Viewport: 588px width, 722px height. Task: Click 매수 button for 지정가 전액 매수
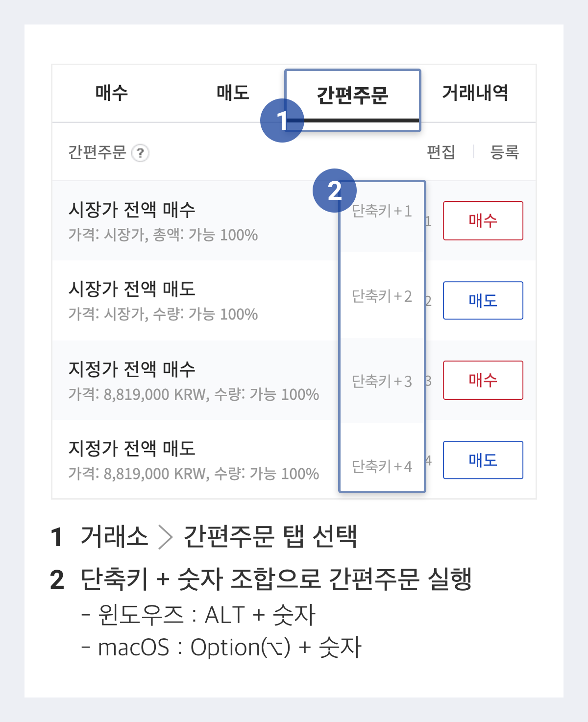click(483, 380)
